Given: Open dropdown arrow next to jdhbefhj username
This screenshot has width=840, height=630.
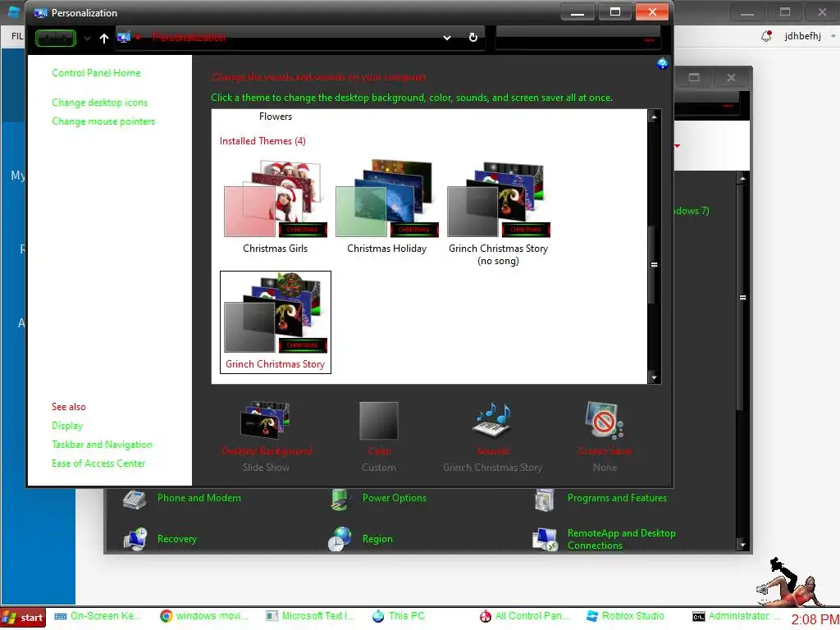Looking at the screenshot, I should [833, 36].
